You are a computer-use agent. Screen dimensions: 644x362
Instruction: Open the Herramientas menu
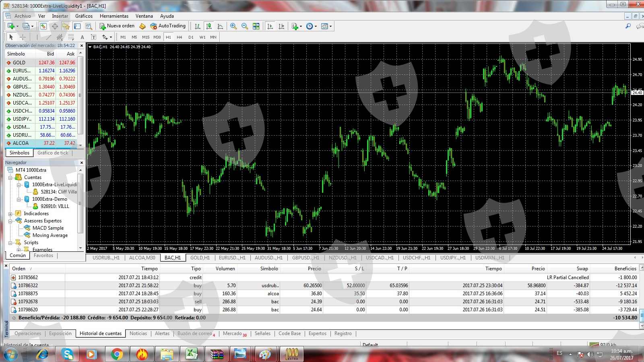(114, 16)
